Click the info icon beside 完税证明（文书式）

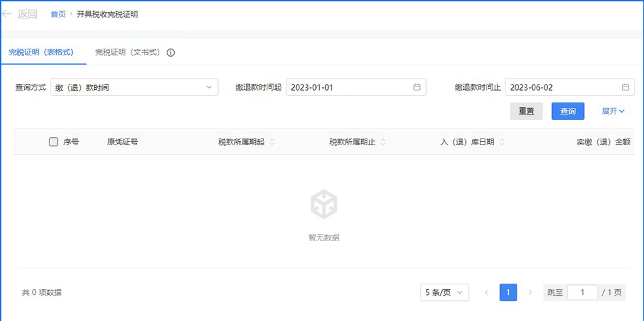(171, 53)
